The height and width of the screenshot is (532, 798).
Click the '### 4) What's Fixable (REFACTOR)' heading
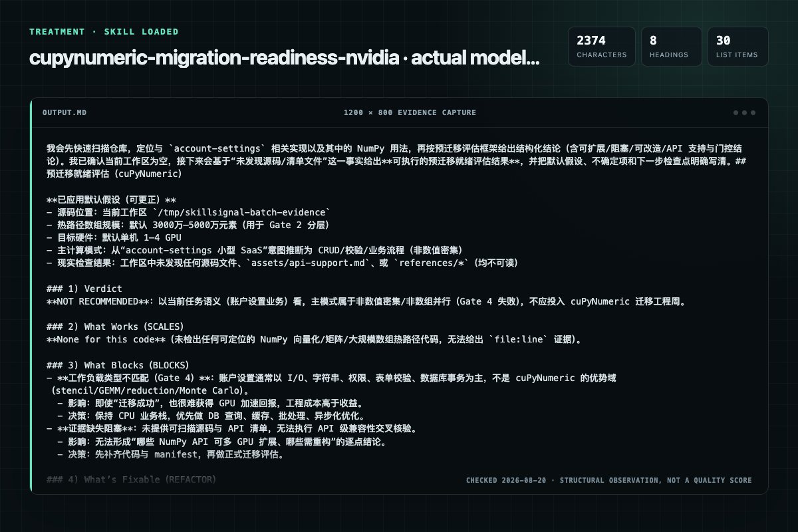coord(131,479)
